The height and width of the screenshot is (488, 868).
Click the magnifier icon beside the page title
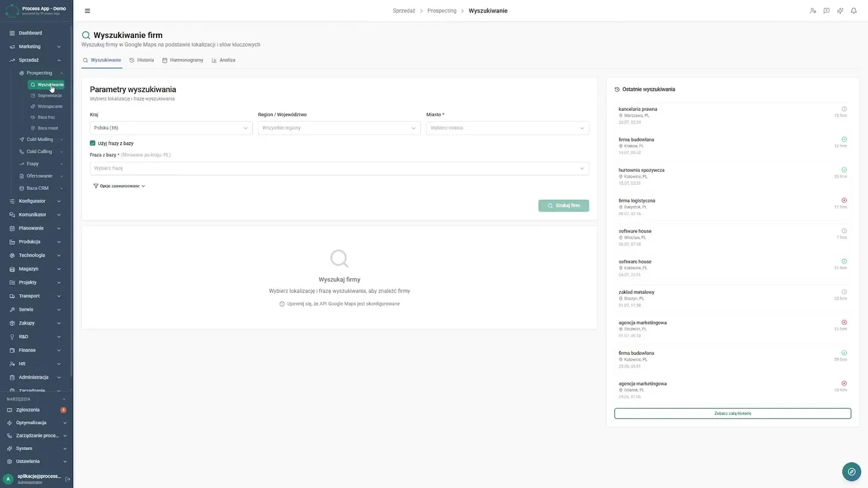point(86,36)
